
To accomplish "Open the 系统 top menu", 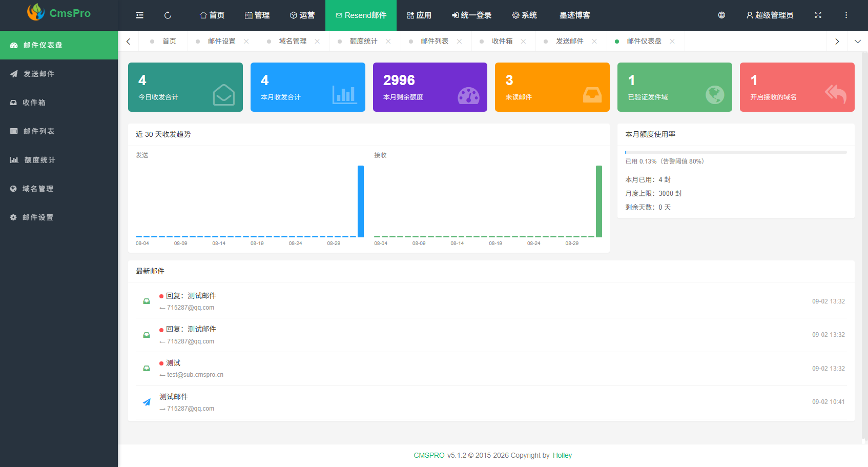I will (x=525, y=15).
